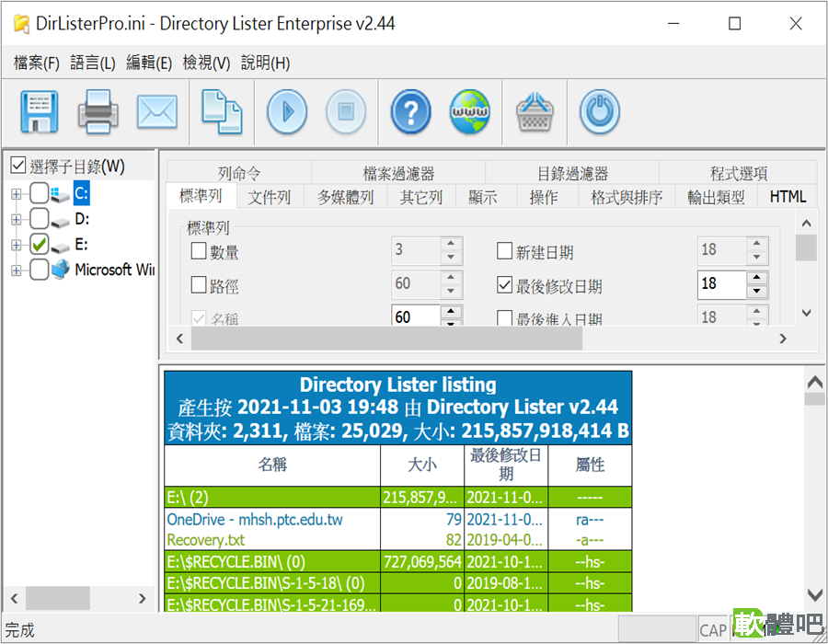Screen dimensions: 828x644
Task: Check the D: drive checkbox
Action: click(39, 219)
